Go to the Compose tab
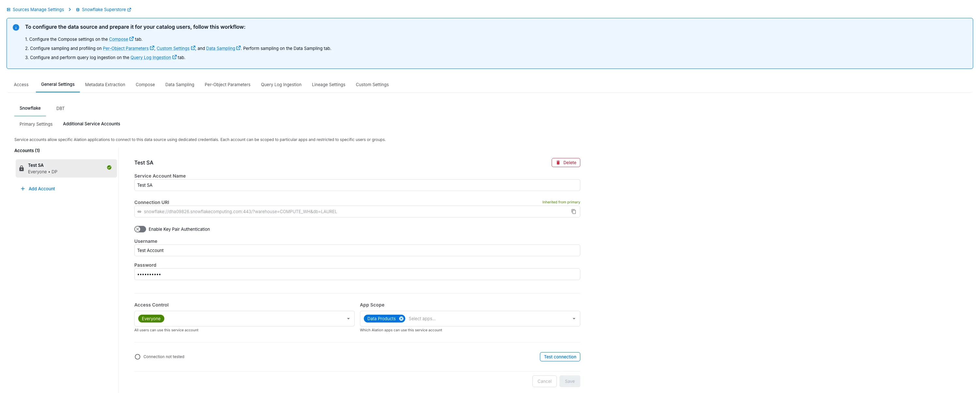 point(145,85)
